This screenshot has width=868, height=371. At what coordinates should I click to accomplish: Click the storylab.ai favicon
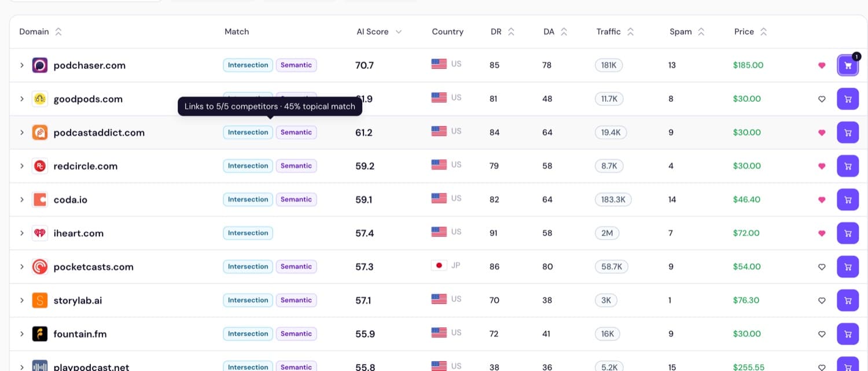(40, 300)
